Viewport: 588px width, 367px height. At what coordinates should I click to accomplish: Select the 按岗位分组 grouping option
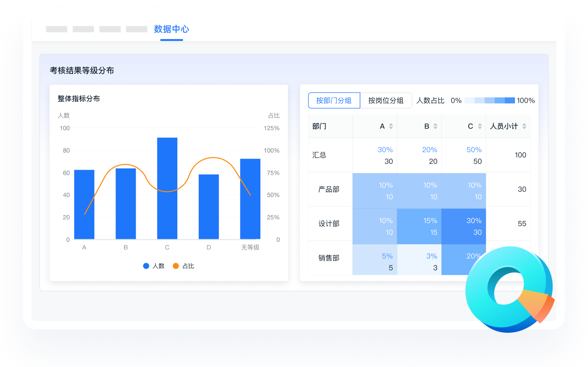coord(386,101)
